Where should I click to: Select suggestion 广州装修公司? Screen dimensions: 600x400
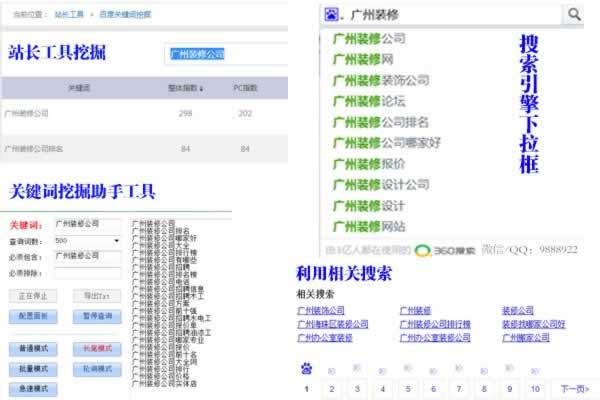[369, 39]
